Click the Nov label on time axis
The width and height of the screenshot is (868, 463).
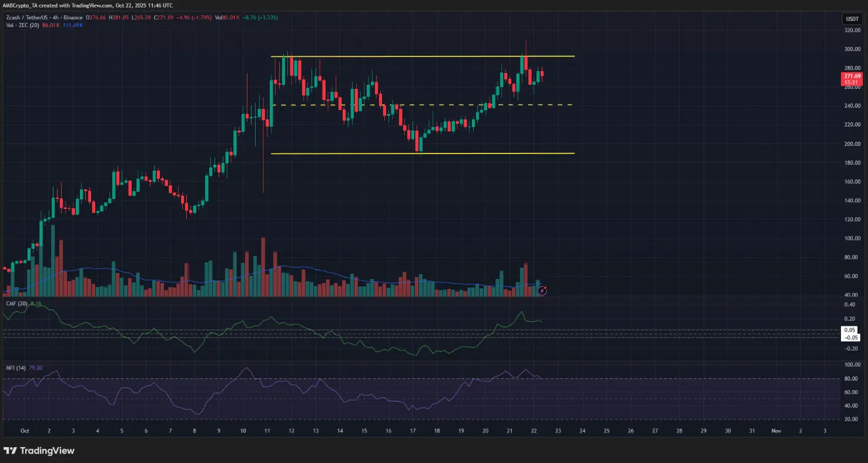(x=776, y=431)
